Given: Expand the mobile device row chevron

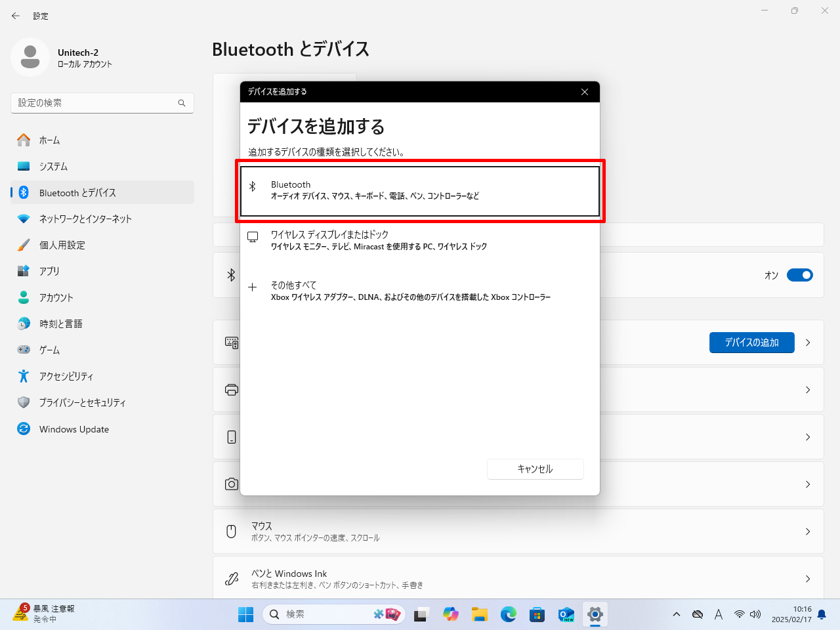Looking at the screenshot, I should point(808,437).
